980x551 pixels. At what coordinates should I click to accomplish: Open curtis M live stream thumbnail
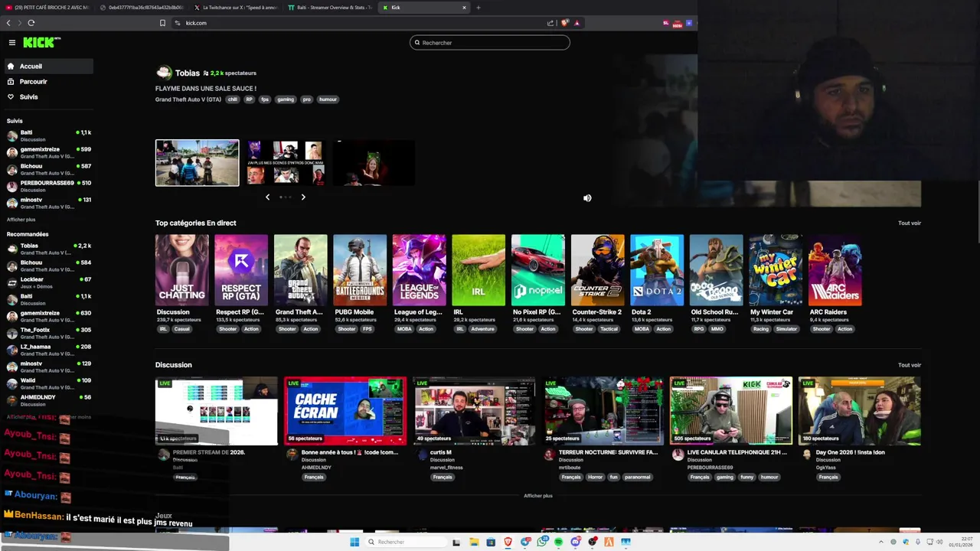click(x=475, y=411)
